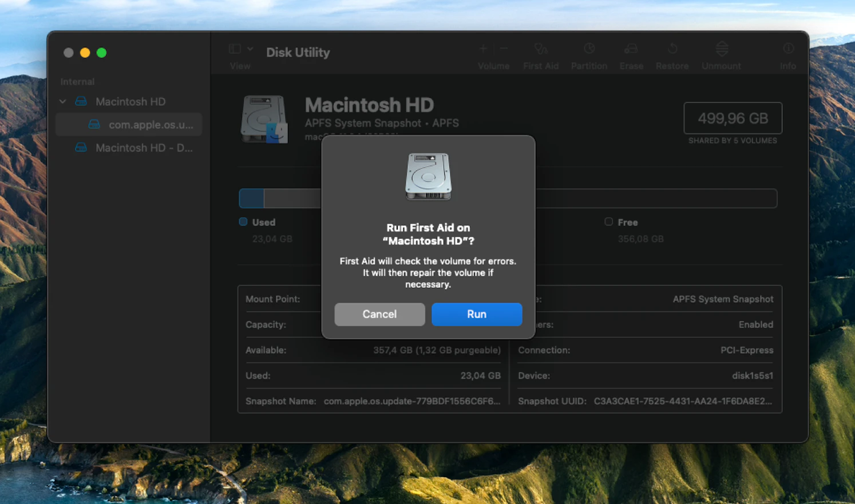Remove a volume with the minus icon
855x504 pixels.
(x=504, y=49)
